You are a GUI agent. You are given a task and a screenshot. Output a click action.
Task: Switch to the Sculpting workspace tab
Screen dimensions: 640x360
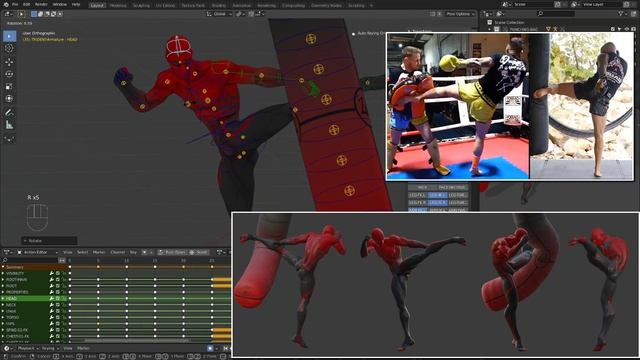point(141,5)
